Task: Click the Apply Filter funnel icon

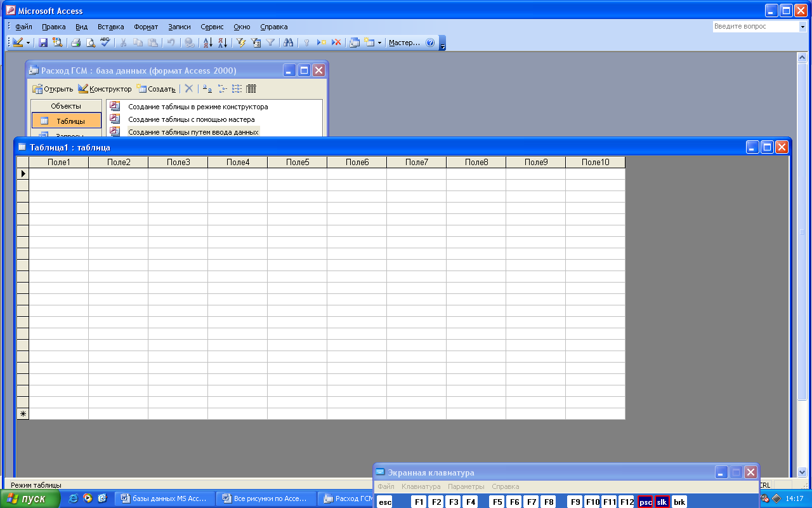Action: click(270, 43)
